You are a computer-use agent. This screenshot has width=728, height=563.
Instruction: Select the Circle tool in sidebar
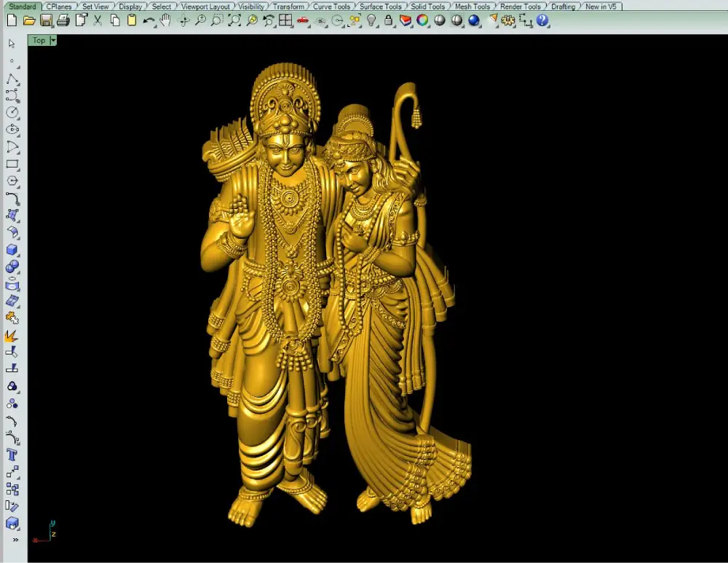[12, 112]
